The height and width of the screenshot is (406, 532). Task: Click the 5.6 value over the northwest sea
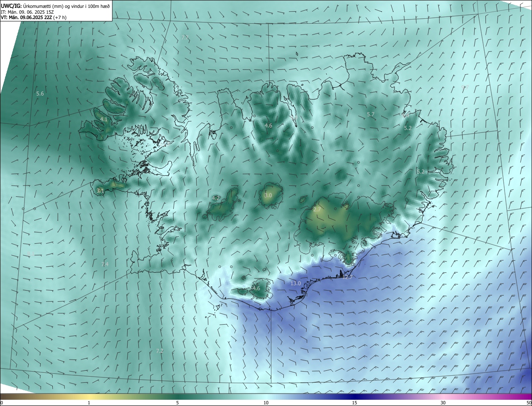(40, 94)
